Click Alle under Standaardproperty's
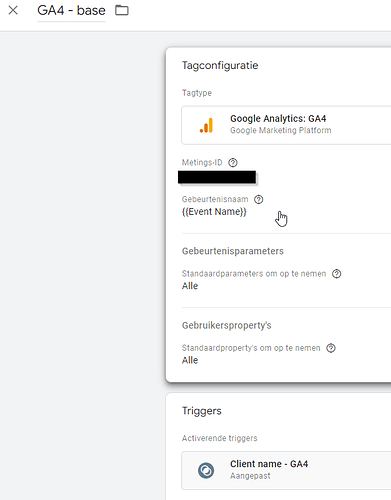 pos(190,360)
